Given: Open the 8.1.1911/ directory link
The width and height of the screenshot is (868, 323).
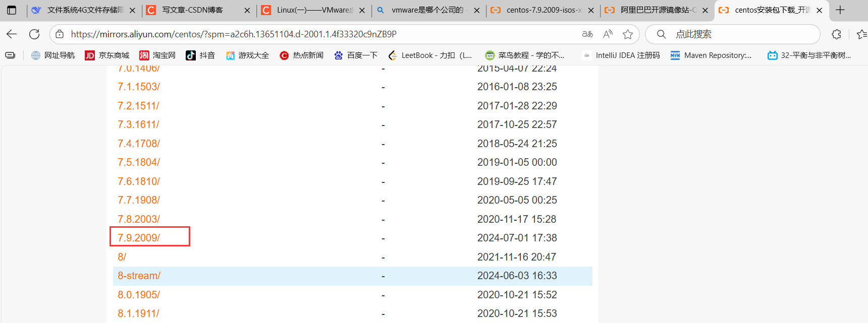Looking at the screenshot, I should (x=138, y=313).
